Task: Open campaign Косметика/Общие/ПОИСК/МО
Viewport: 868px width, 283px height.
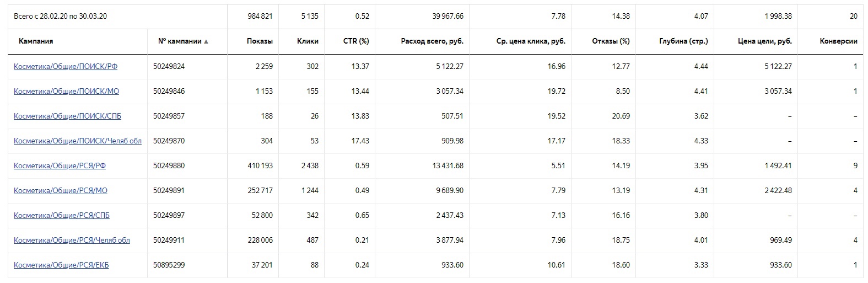Action: click(x=66, y=92)
